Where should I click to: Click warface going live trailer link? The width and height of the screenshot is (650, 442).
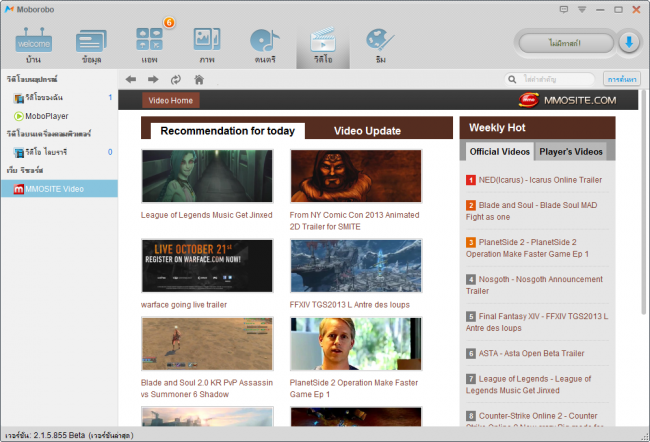point(184,305)
